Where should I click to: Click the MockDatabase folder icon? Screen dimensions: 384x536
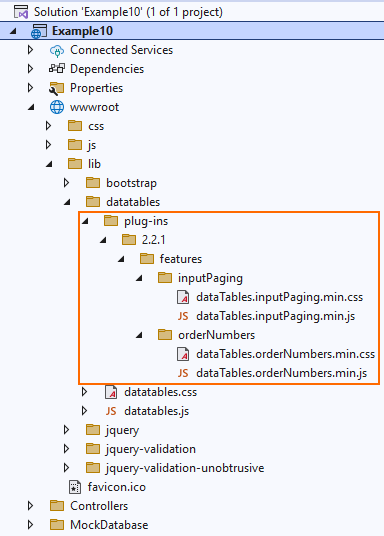click(57, 525)
